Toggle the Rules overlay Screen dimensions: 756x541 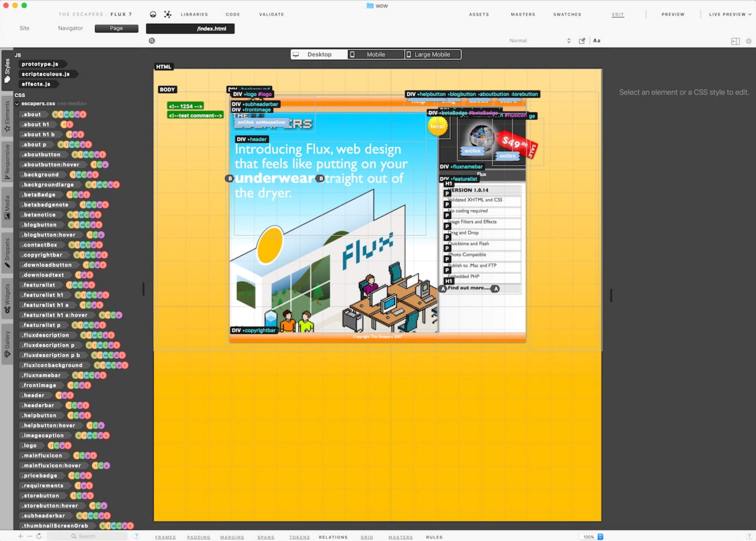(x=434, y=537)
